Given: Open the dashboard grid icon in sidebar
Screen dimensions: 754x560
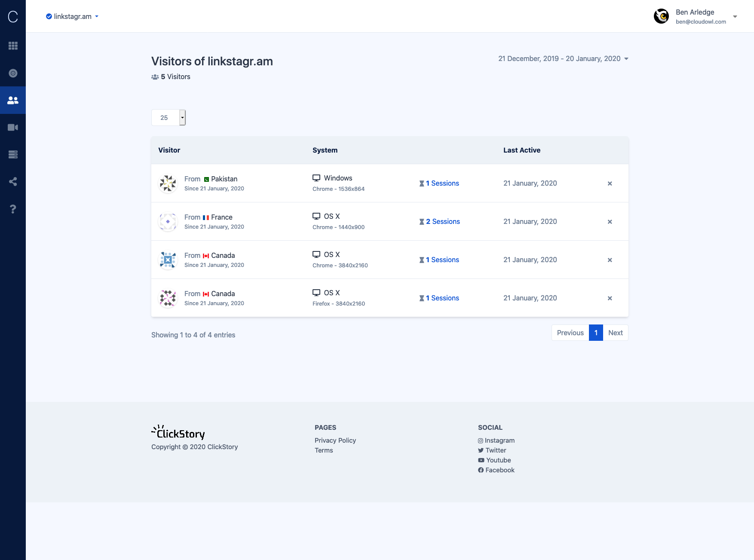Looking at the screenshot, I should coord(13,46).
